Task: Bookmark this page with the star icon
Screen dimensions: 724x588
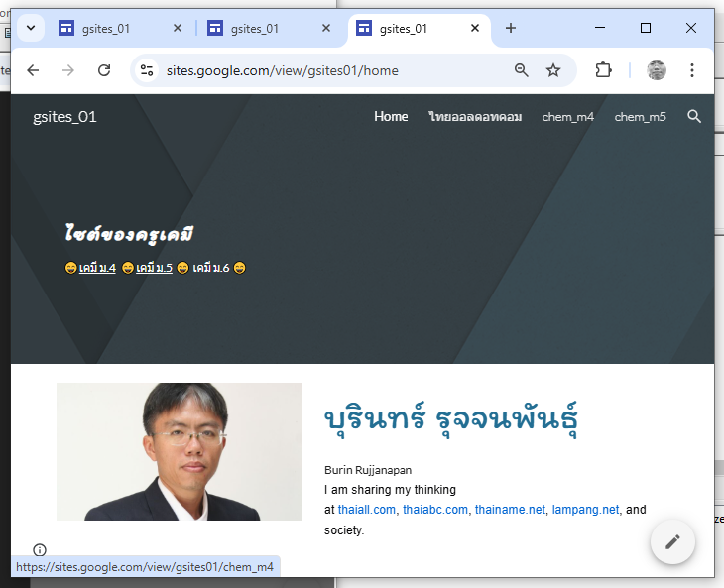Action: coord(553,70)
